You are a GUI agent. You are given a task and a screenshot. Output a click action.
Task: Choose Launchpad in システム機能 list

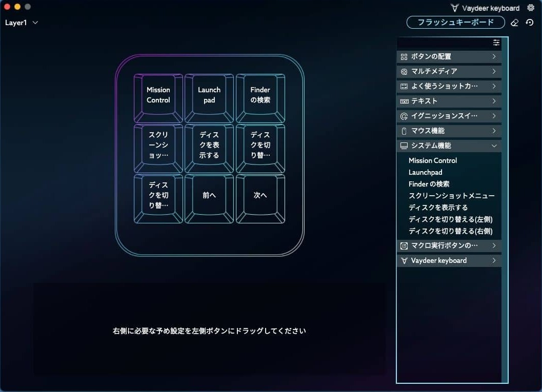(x=425, y=172)
